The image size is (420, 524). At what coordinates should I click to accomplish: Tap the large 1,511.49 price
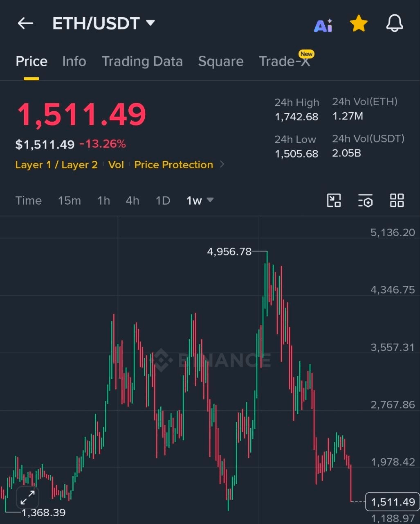pos(81,115)
